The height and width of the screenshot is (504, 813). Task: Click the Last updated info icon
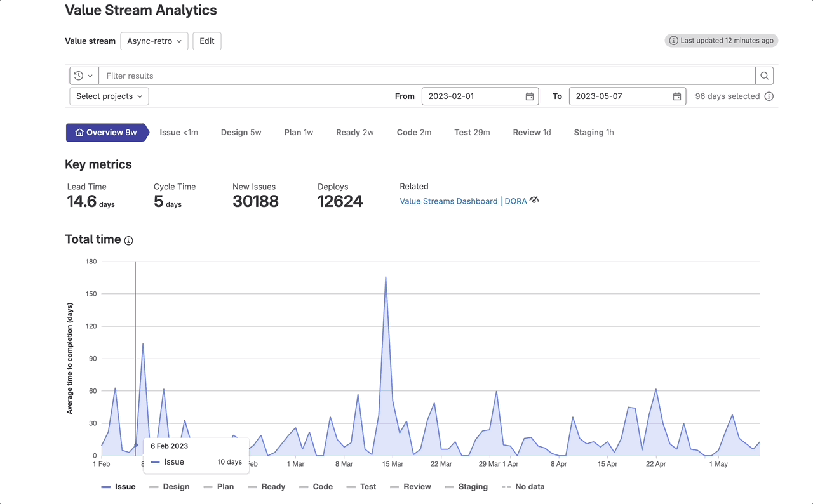[x=673, y=41]
